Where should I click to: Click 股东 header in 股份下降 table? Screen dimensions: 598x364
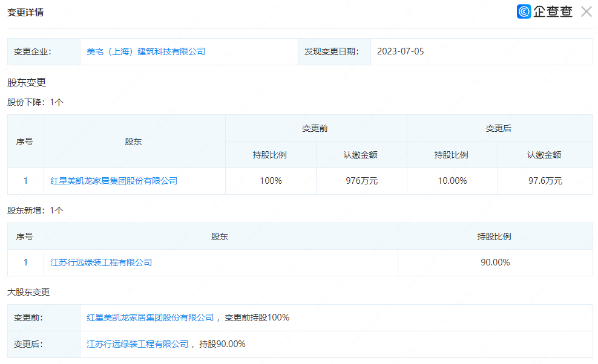tap(134, 141)
